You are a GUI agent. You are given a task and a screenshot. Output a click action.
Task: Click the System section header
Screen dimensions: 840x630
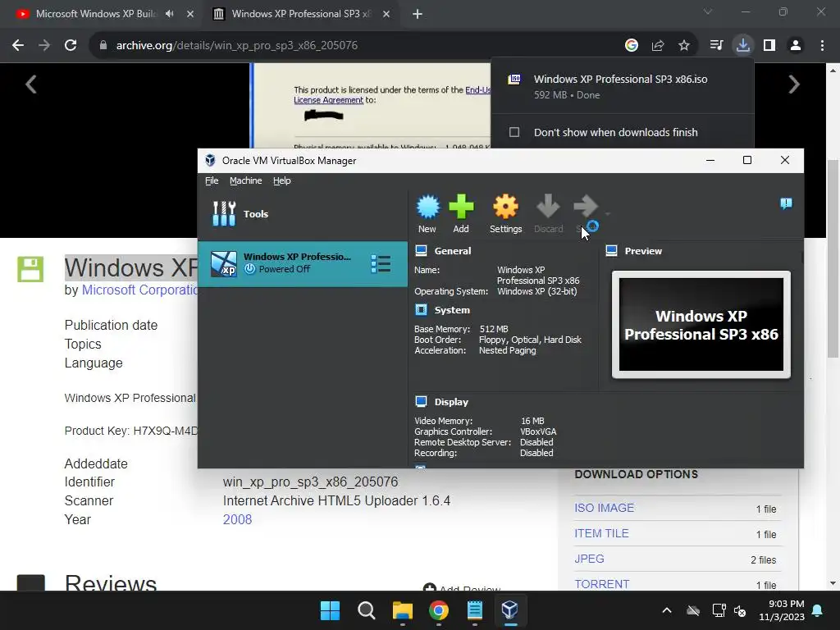452,310
